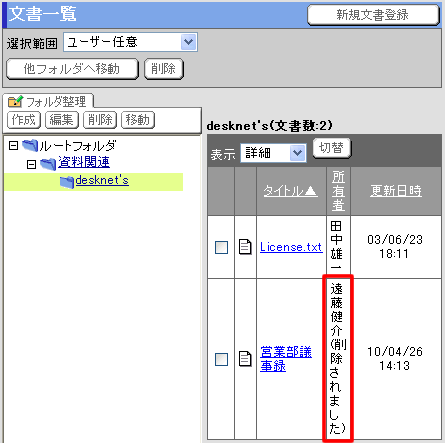Tick the checkbox for 営業部議事録
445x443 pixels.
[222, 359]
